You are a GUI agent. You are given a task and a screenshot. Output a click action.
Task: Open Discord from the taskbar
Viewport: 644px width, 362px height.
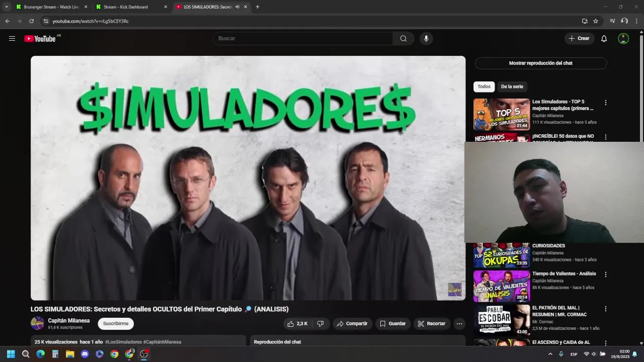point(85,354)
